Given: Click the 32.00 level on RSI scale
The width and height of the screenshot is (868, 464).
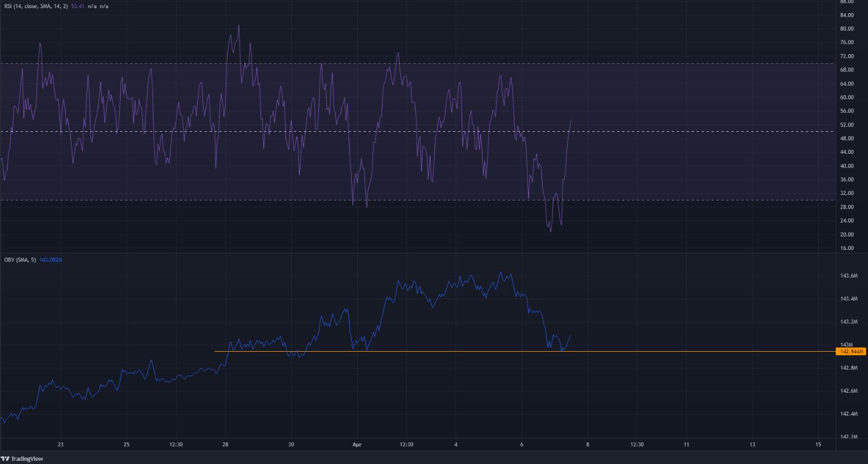Looking at the screenshot, I should pyautogui.click(x=847, y=193).
